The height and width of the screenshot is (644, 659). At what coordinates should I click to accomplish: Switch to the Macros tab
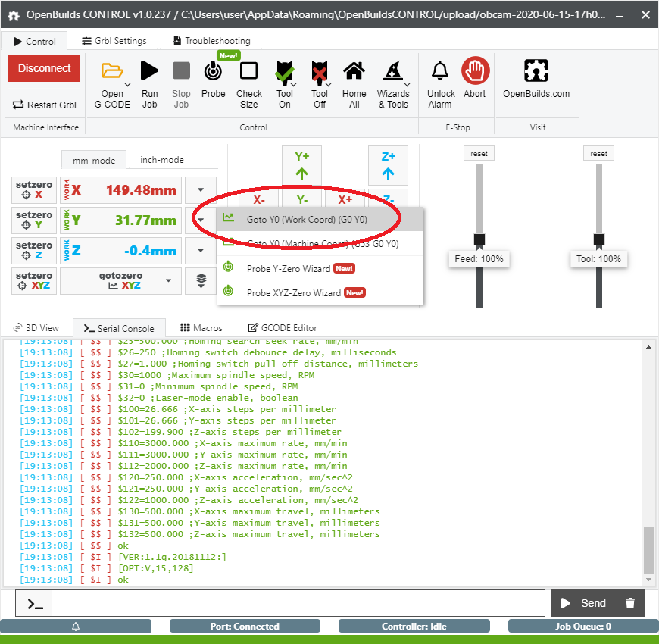pyautogui.click(x=201, y=327)
